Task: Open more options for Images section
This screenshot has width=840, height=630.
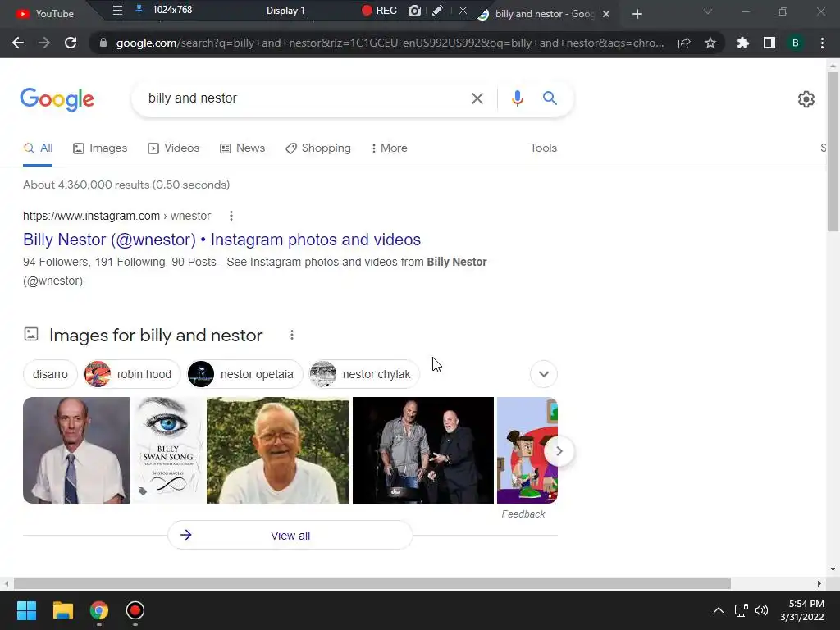Action: pos(291,335)
